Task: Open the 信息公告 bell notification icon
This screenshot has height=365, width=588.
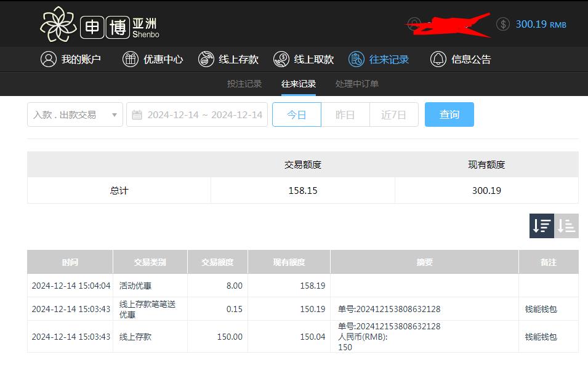Action: pyautogui.click(x=438, y=59)
